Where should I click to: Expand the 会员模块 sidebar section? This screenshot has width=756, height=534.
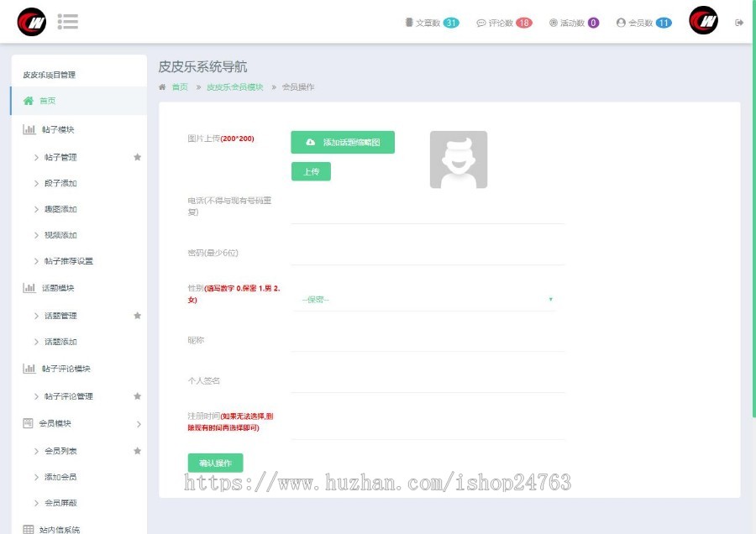pyautogui.click(x=80, y=424)
